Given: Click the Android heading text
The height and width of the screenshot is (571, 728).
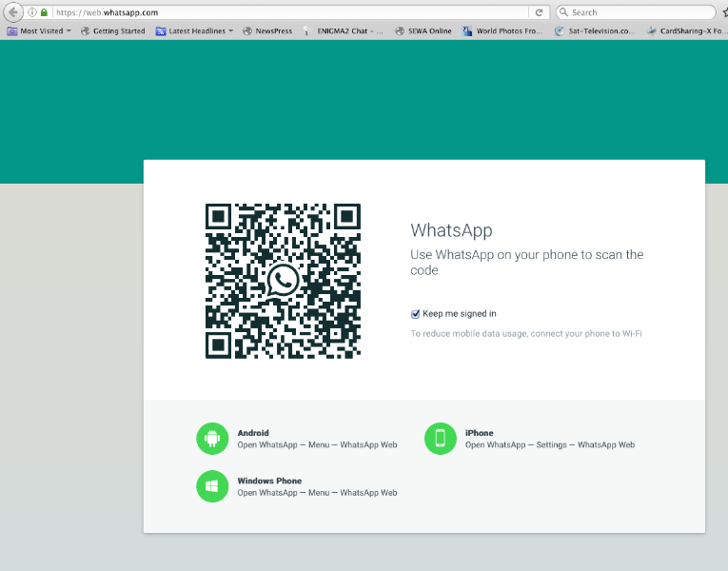Looking at the screenshot, I should point(253,433).
